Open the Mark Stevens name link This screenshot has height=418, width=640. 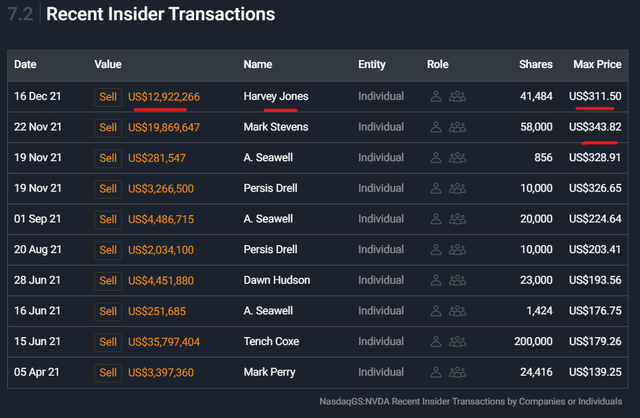click(x=277, y=128)
